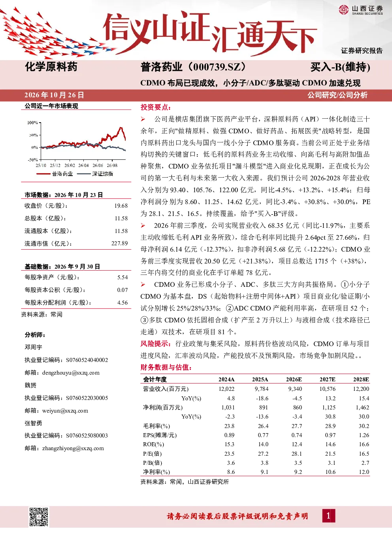Click the red page number 1 badge
The width and height of the screenshot is (392, 555).
pyautogui.click(x=328, y=516)
